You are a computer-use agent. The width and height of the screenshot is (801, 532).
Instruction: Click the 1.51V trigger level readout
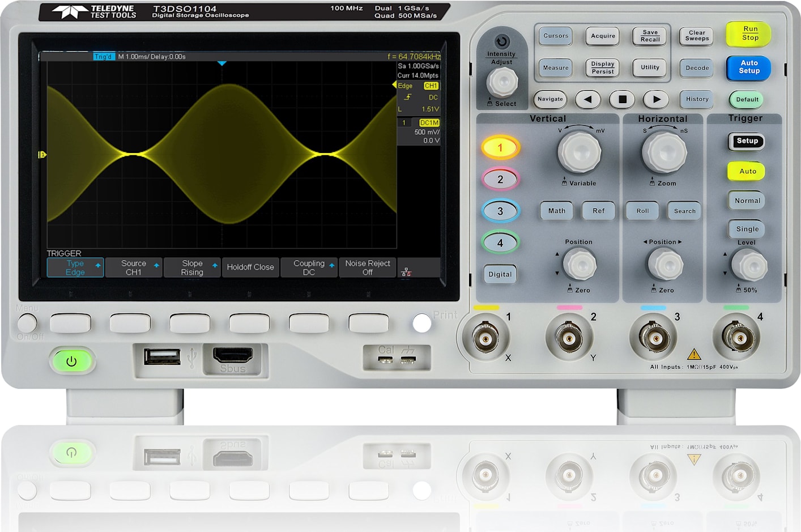tap(430, 109)
